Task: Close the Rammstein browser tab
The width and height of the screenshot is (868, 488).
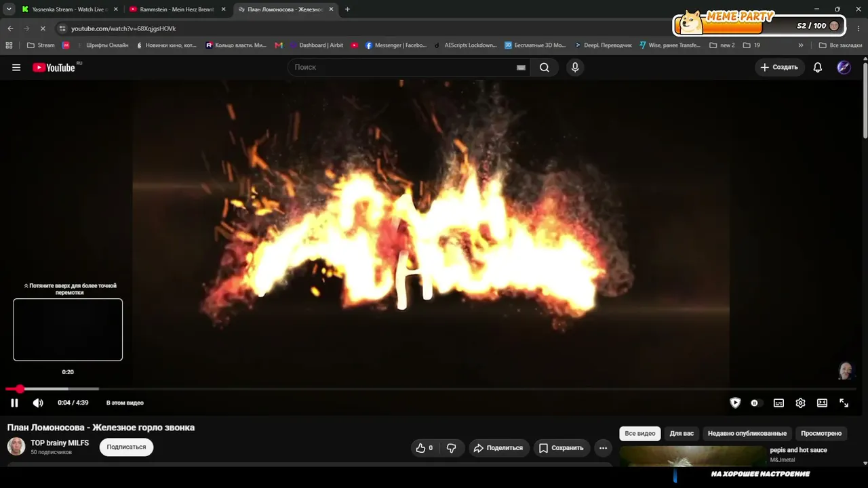Action: (x=223, y=9)
